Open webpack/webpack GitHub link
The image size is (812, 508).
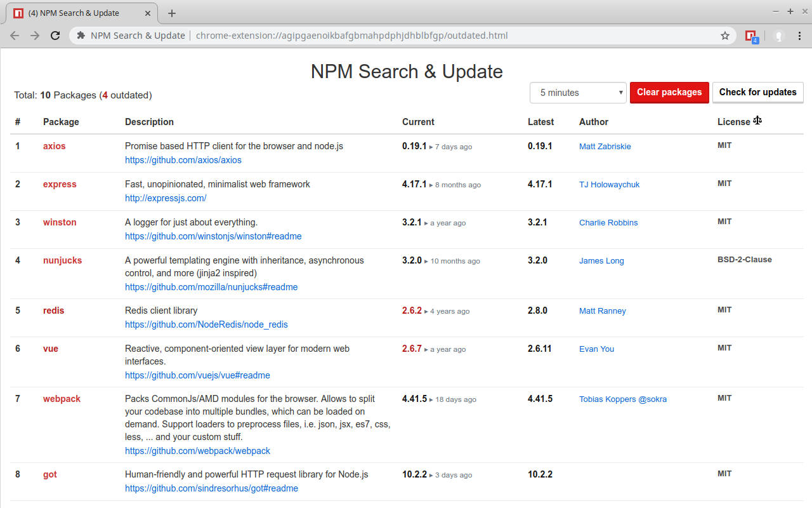tap(197, 451)
